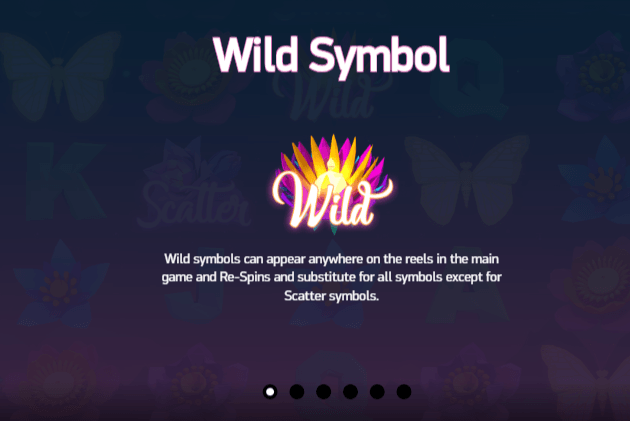This screenshot has height=421, width=630.
Task: Select the first highlighted pagination dot
Action: [270, 391]
